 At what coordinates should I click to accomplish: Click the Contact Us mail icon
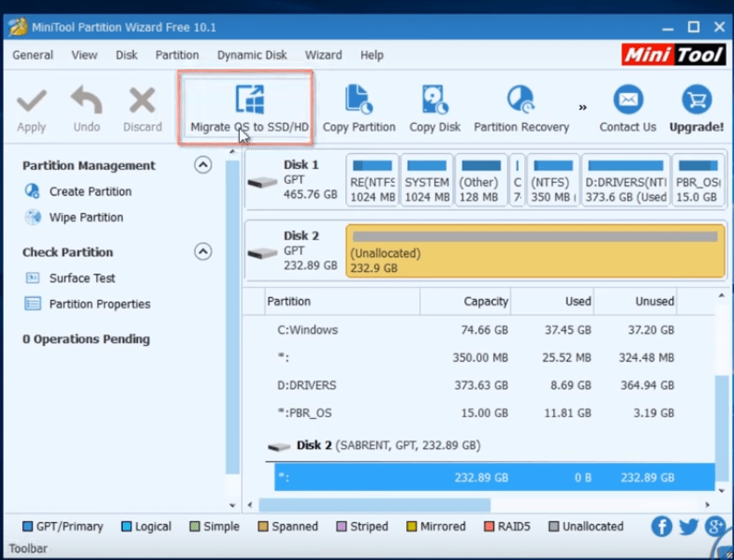click(x=628, y=100)
